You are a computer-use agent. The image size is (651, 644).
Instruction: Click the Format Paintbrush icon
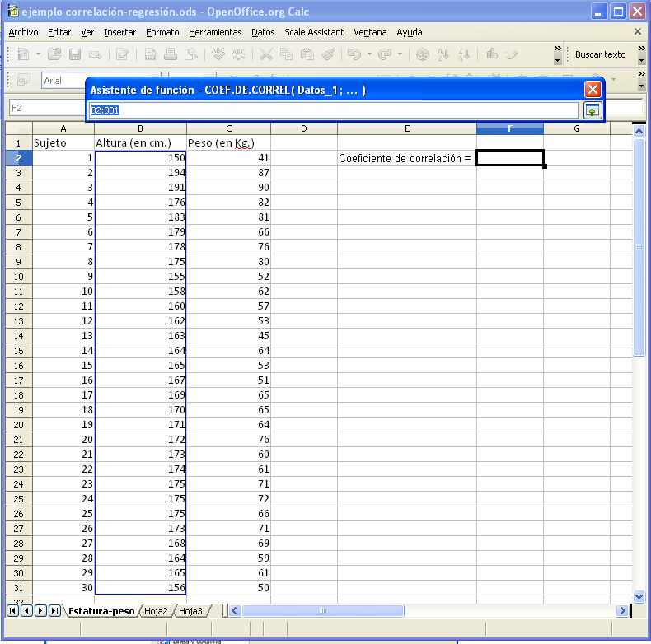coord(327,55)
